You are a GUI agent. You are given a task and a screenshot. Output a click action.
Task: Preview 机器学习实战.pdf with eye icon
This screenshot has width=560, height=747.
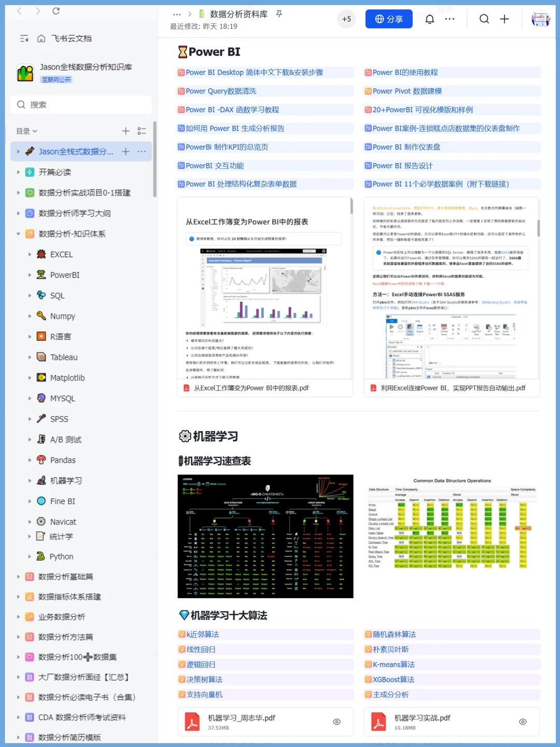pyautogui.click(x=523, y=722)
